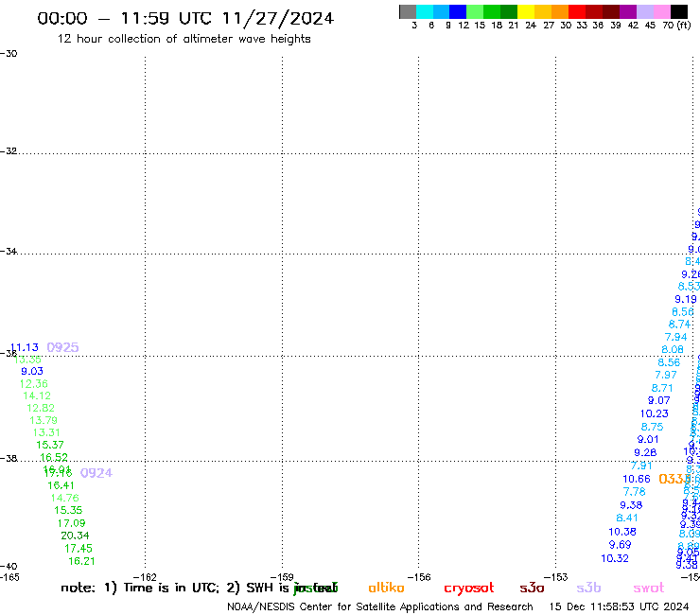Click wave height value 7.78

(635, 492)
